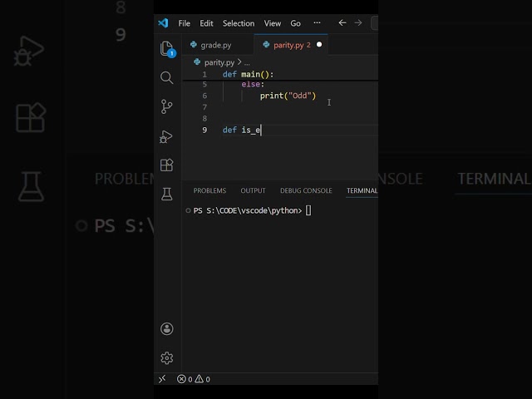The width and height of the screenshot is (532, 399).
Task: Click the terminal command status circle
Action: tap(188, 210)
